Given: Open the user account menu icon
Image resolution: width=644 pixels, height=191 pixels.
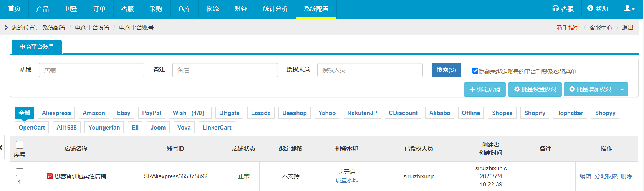Looking at the screenshot, I should point(629,8).
